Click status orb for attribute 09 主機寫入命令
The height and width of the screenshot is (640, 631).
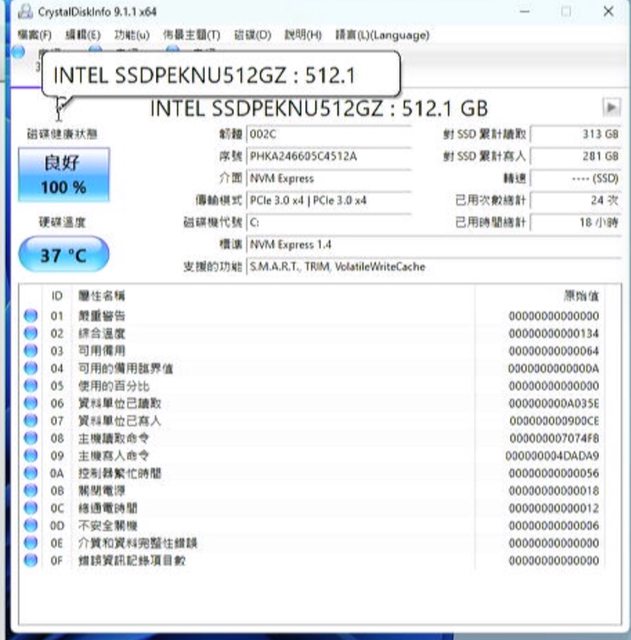coord(31,455)
